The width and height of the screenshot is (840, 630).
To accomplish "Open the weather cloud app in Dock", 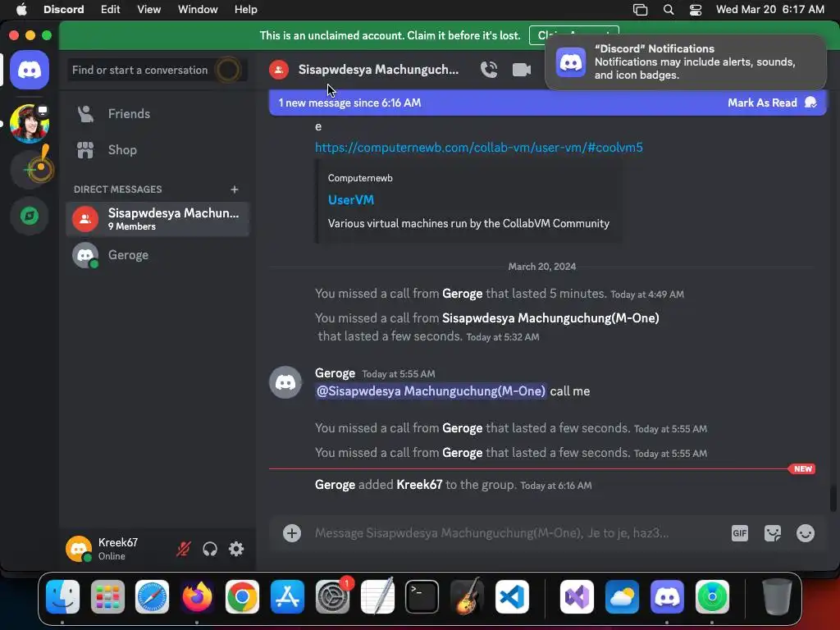I will click(622, 597).
